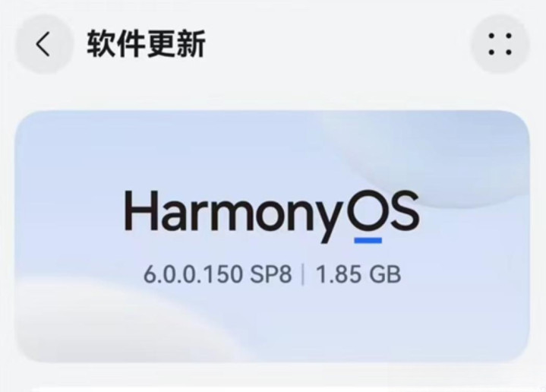The width and height of the screenshot is (546, 392).
Task: Tap the light blue update banner card
Action: pyautogui.click(x=273, y=236)
